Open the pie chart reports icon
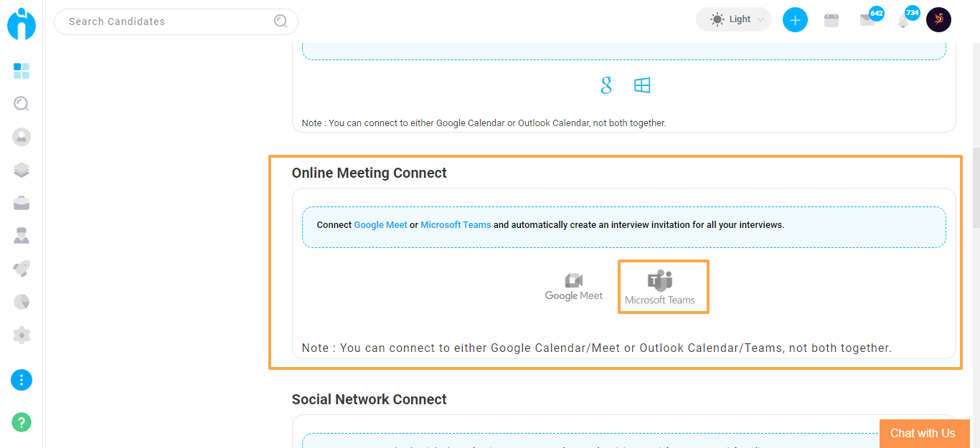This screenshot has height=448, width=980. pyautogui.click(x=22, y=302)
